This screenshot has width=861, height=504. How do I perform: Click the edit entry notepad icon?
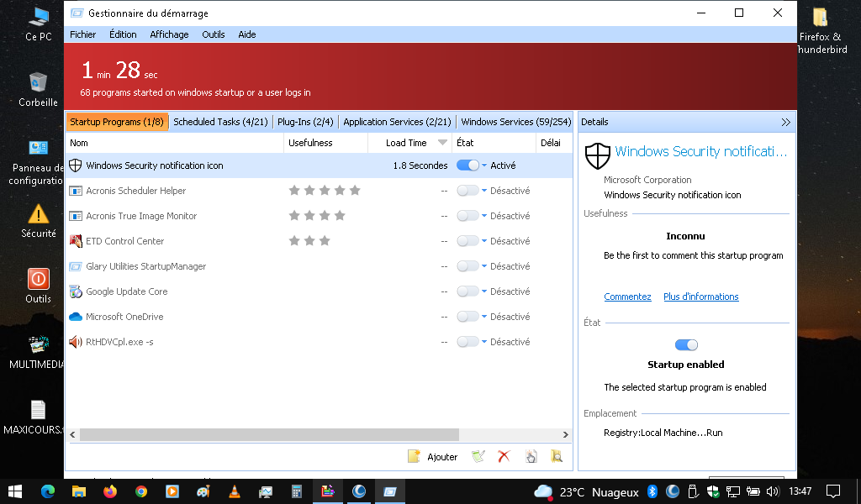tap(478, 456)
